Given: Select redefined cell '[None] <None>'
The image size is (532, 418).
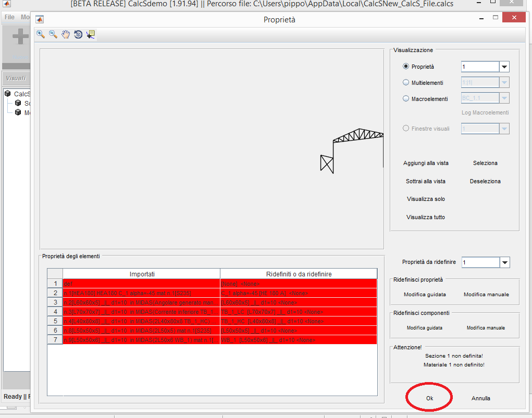Looking at the screenshot, I should click(x=299, y=284).
